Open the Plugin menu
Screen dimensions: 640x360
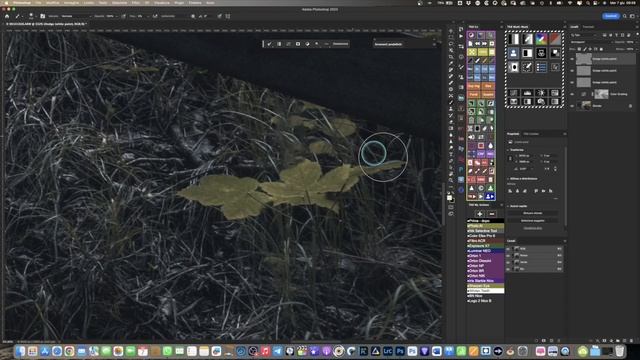click(179, 2)
